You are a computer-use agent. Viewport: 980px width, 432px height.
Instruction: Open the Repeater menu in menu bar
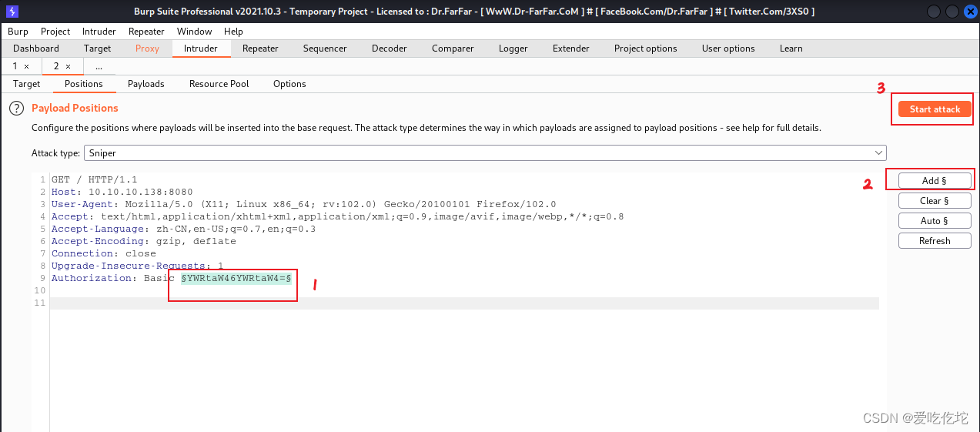click(x=146, y=32)
